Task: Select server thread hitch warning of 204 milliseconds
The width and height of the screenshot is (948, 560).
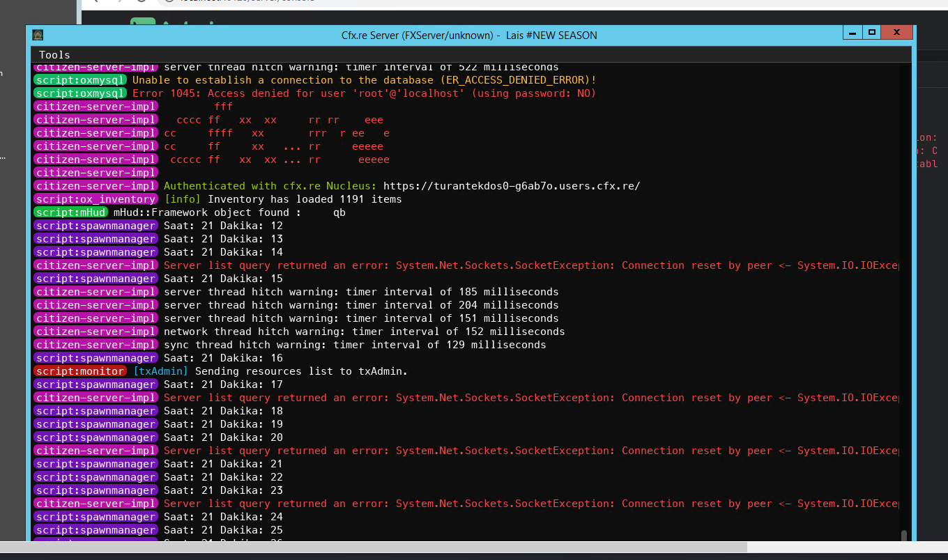Action: click(x=361, y=305)
